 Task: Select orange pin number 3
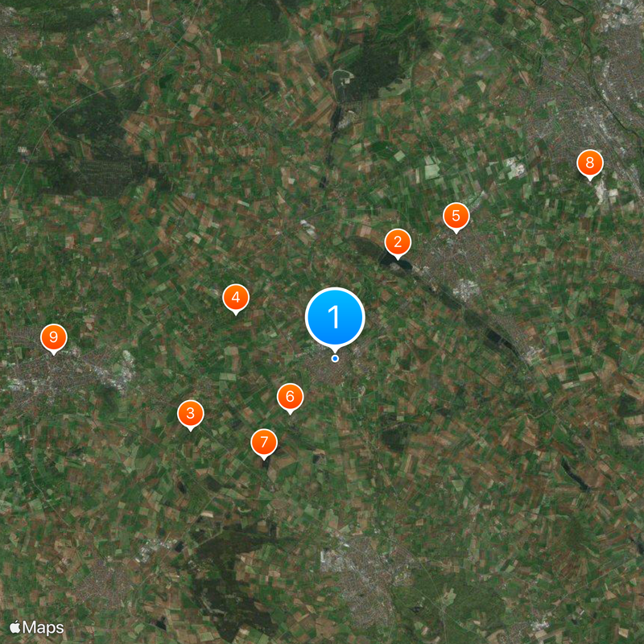pyautogui.click(x=191, y=414)
